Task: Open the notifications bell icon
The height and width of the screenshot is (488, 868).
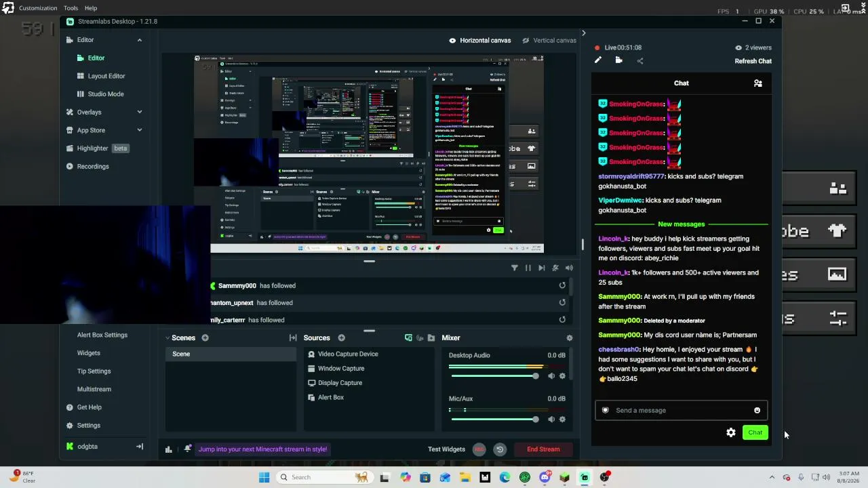Action: point(188,449)
